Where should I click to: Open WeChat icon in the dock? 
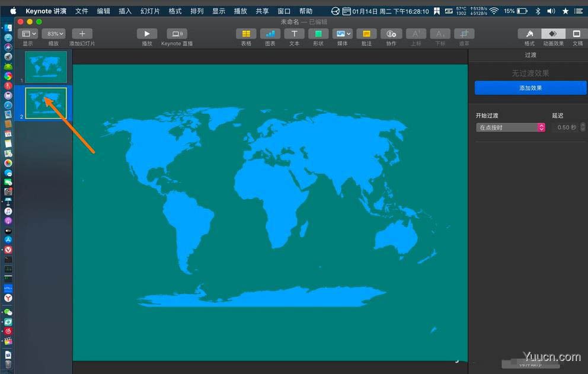tap(8, 312)
